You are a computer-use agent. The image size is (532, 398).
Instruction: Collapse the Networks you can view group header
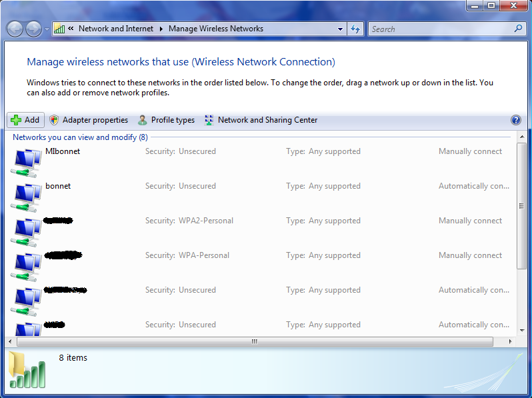pyautogui.click(x=80, y=137)
